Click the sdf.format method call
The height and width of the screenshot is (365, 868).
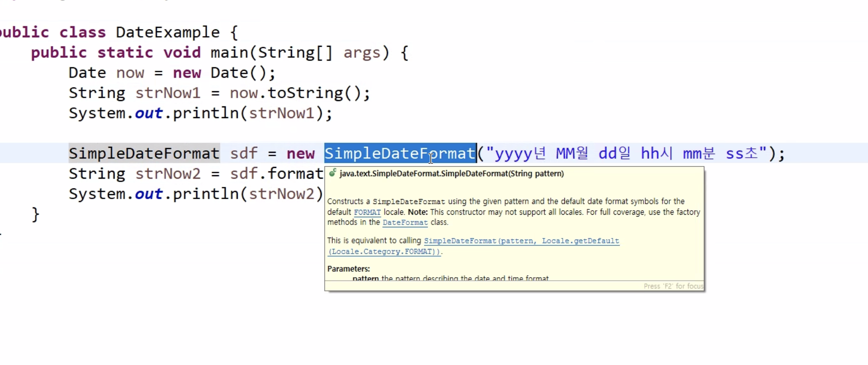(276, 174)
